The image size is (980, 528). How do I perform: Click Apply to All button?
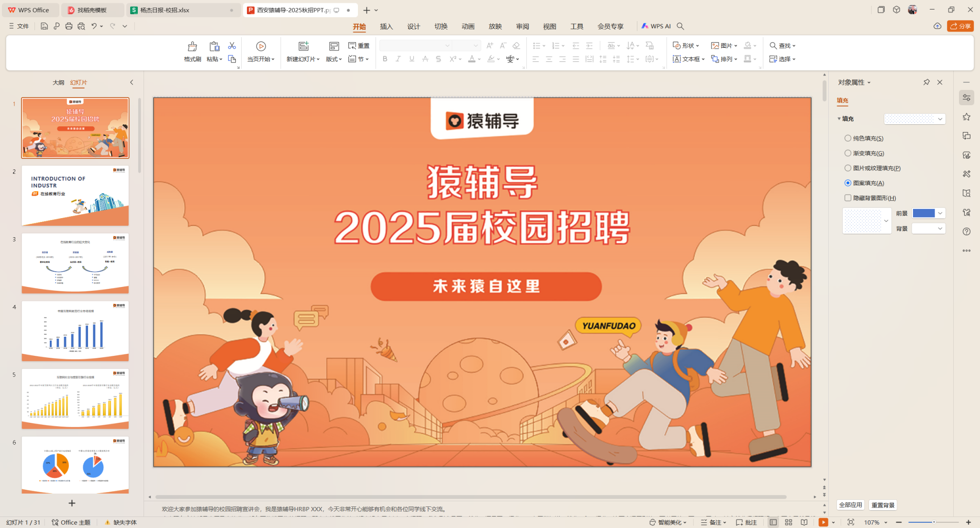pyautogui.click(x=850, y=505)
